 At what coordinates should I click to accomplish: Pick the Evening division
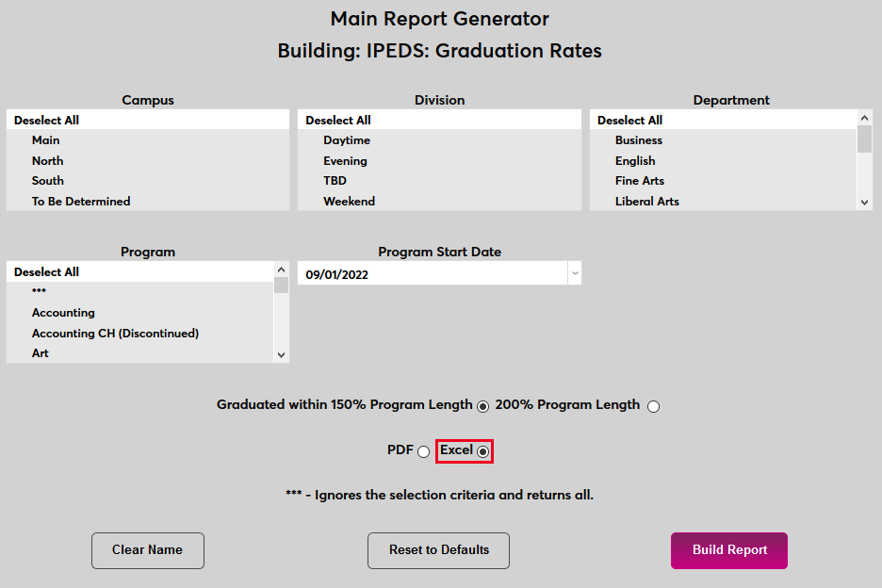345,161
